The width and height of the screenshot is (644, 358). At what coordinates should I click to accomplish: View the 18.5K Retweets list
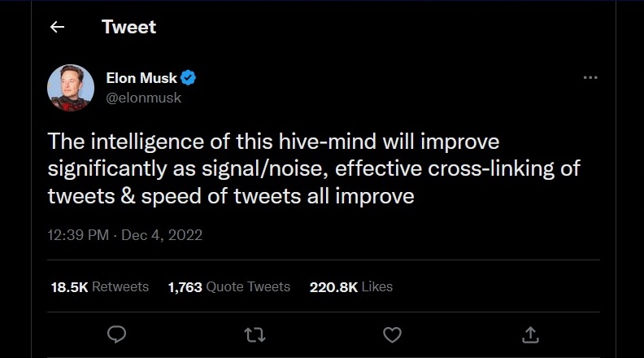click(x=99, y=286)
